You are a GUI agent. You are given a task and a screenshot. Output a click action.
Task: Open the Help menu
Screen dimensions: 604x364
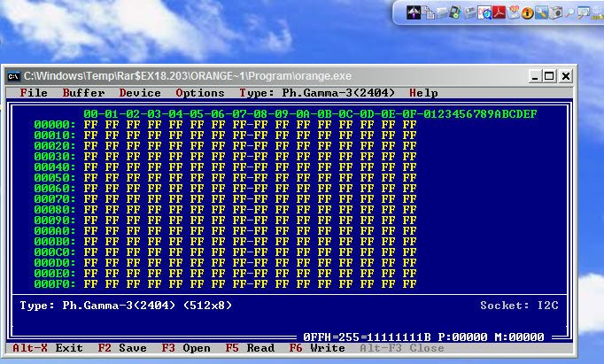(423, 93)
